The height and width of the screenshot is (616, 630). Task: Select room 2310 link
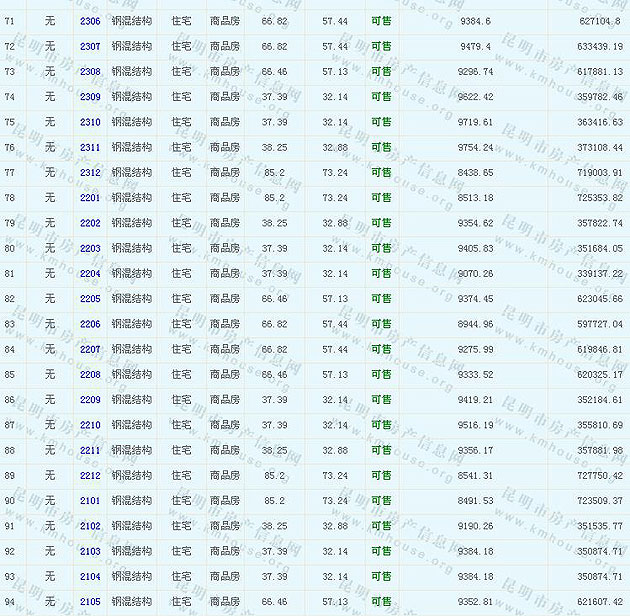coord(90,122)
